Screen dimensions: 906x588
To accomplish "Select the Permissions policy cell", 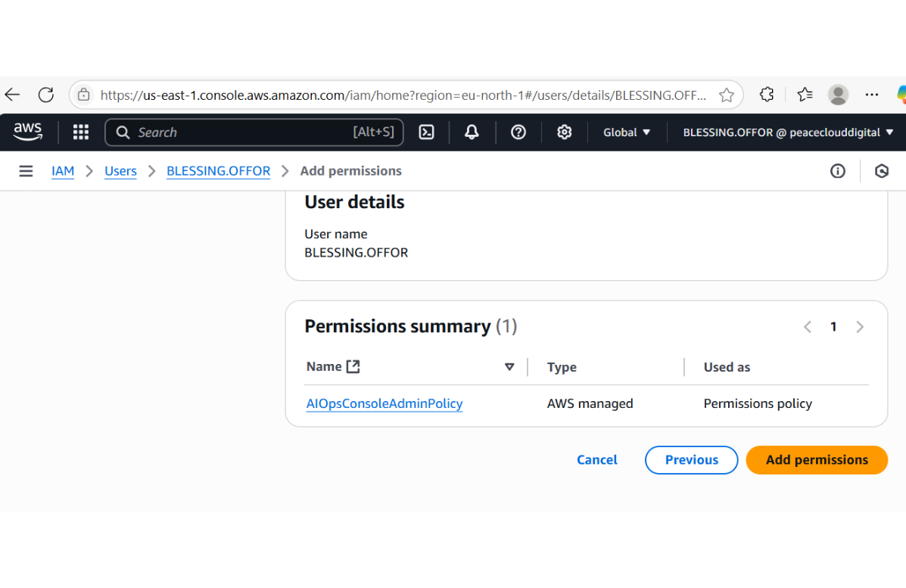I will [758, 403].
